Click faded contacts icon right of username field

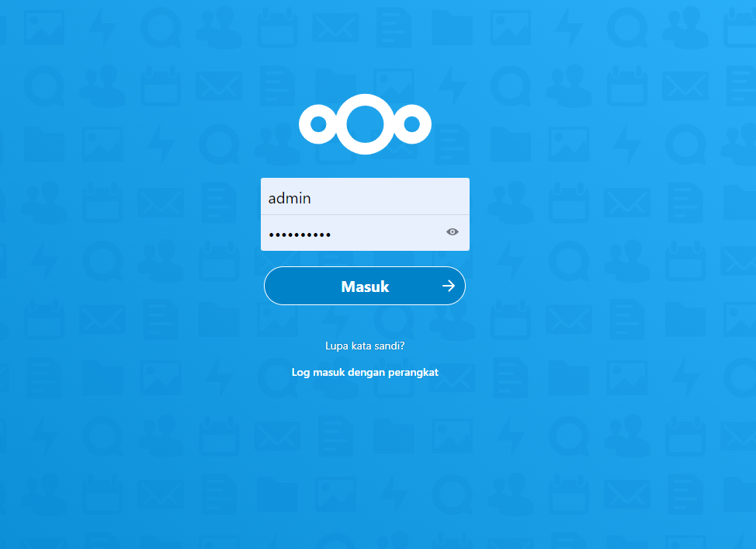point(511,203)
